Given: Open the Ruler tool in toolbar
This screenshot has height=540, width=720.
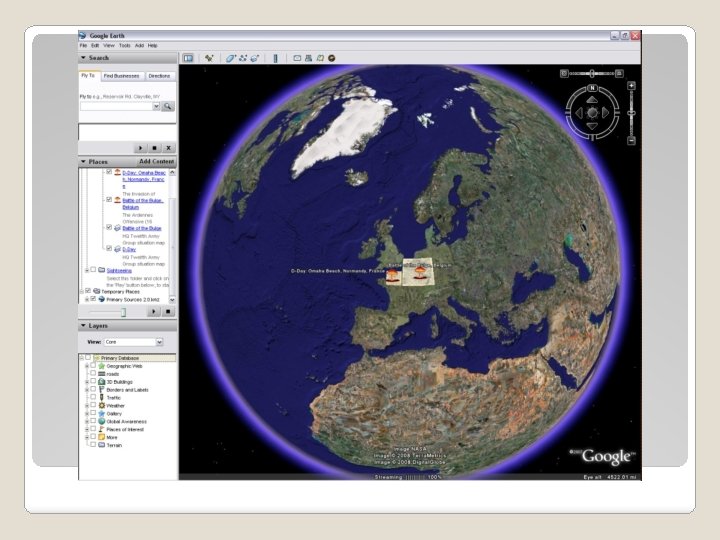Looking at the screenshot, I should pos(276,58).
